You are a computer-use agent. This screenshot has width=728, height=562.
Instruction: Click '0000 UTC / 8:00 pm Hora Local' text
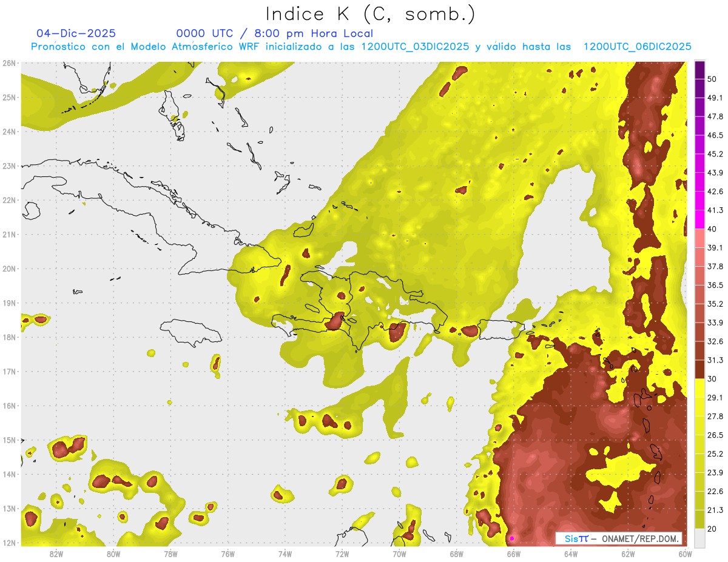274,34
